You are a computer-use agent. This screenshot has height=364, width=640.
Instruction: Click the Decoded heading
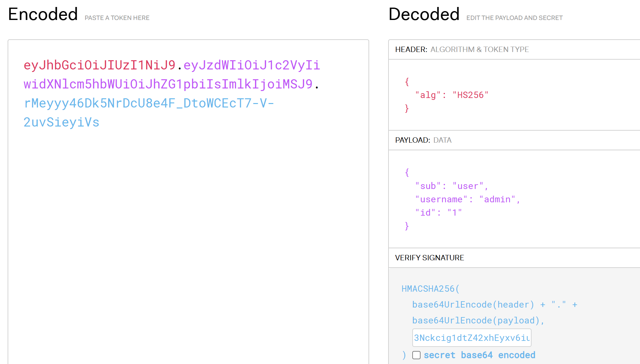[x=424, y=14]
